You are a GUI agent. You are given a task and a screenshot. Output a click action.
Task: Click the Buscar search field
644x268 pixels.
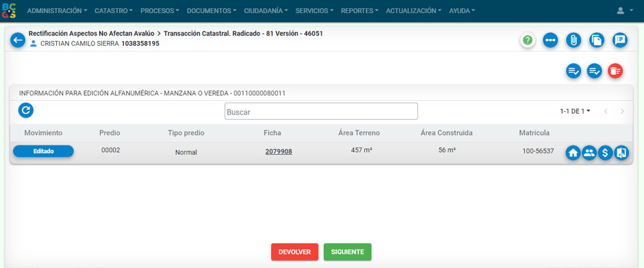tap(321, 112)
